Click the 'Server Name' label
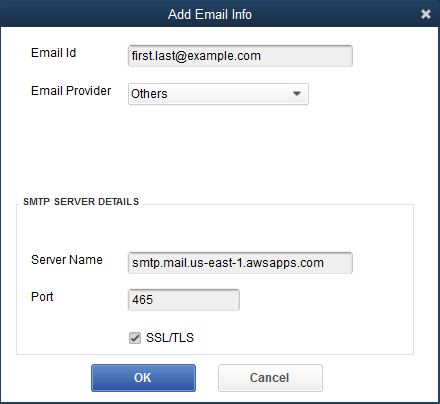This screenshot has height=404, width=440. point(67,260)
